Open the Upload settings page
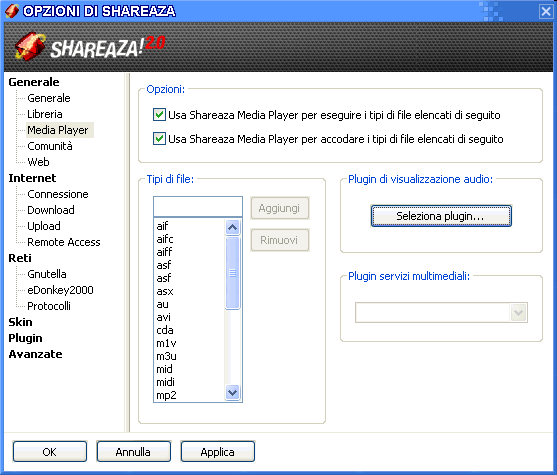The height and width of the screenshot is (475, 557). [44, 226]
